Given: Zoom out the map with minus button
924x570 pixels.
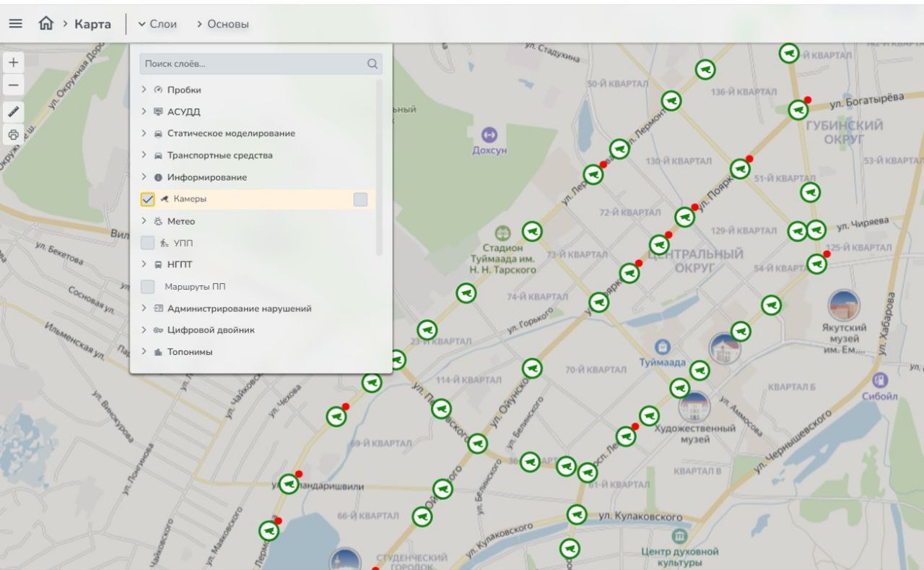Looking at the screenshot, I should coord(14,85).
